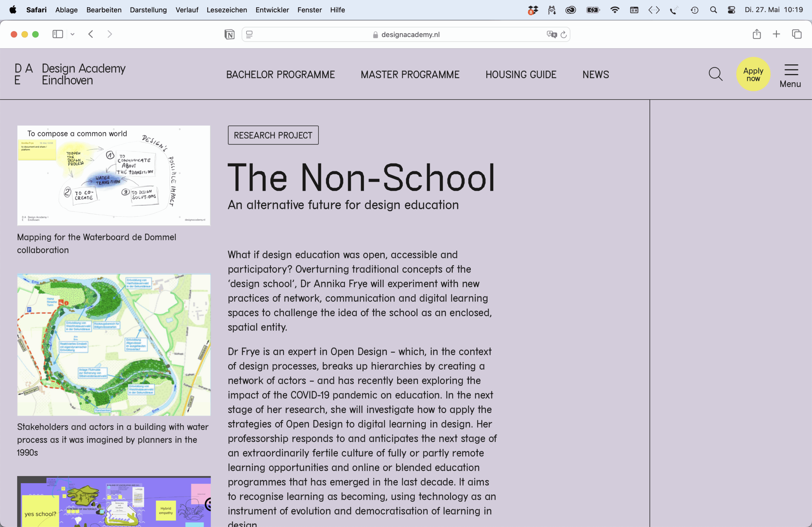Click the yellow Apply now button
Viewport: 812px width, 527px height.
coord(753,74)
